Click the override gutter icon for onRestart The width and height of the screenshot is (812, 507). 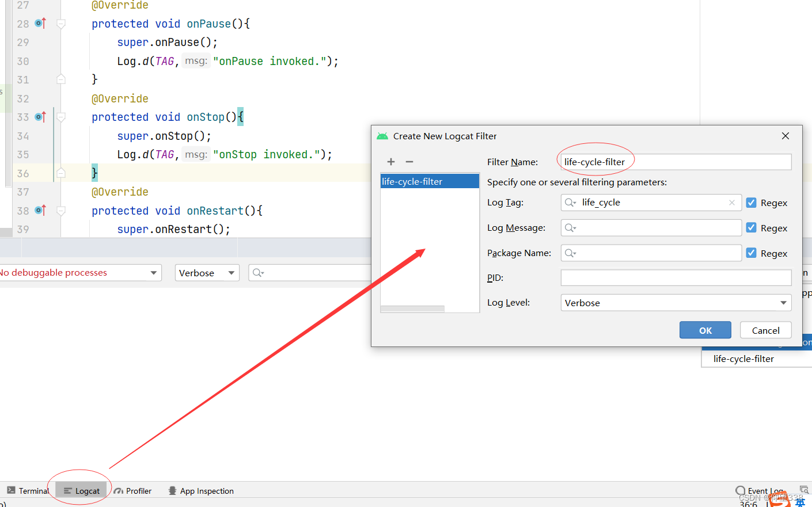tap(40, 210)
